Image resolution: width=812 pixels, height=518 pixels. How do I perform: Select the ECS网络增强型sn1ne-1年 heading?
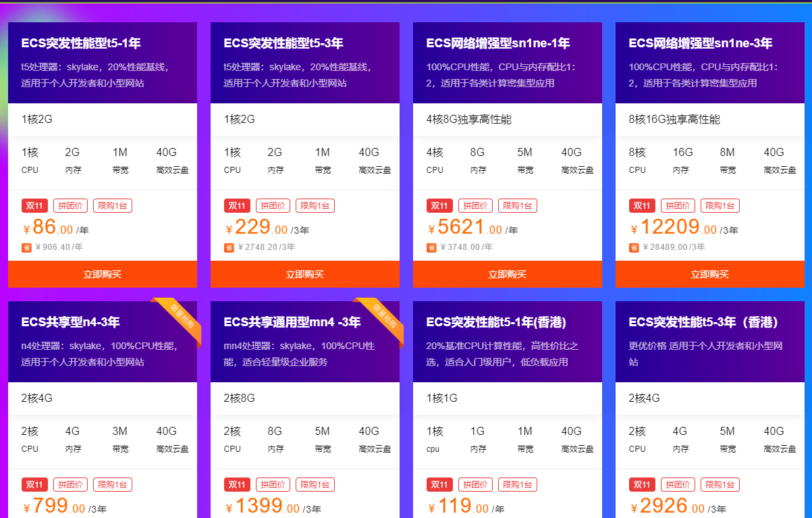click(x=498, y=43)
